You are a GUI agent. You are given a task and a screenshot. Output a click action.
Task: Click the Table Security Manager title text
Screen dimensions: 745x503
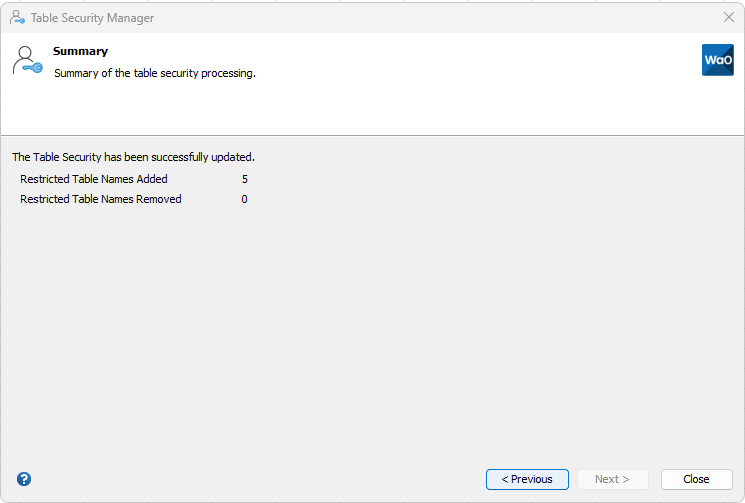pos(92,18)
